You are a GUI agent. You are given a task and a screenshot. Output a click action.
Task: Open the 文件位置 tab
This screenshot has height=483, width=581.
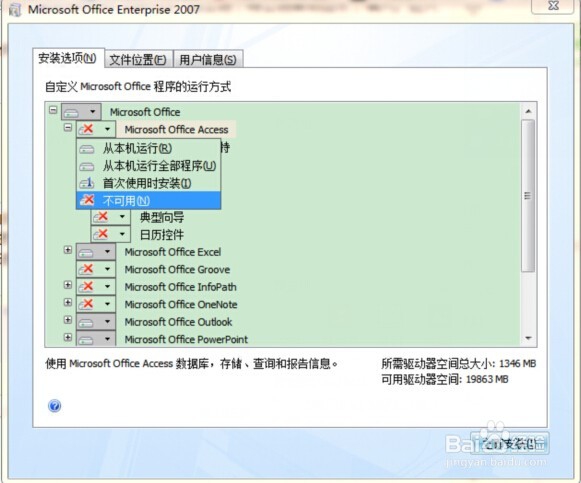click(138, 60)
